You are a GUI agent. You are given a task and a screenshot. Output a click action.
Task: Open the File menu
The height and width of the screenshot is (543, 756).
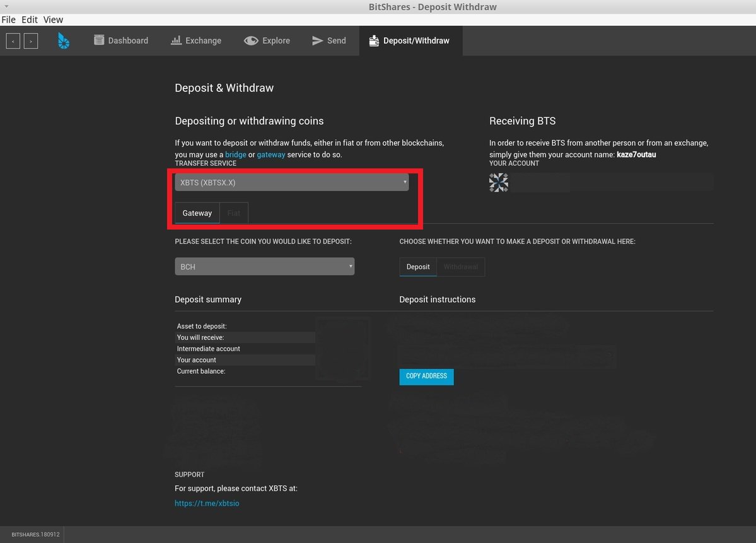(x=9, y=20)
